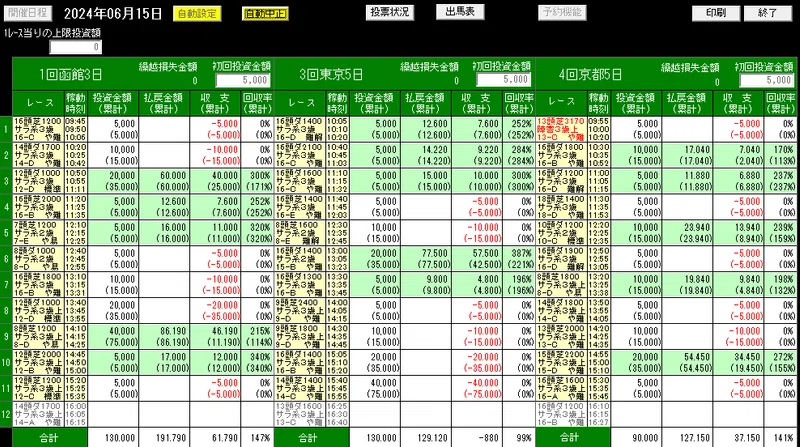This screenshot has width=800, height=447.
Task: Click the 終了 exit button
Action: coord(768,13)
